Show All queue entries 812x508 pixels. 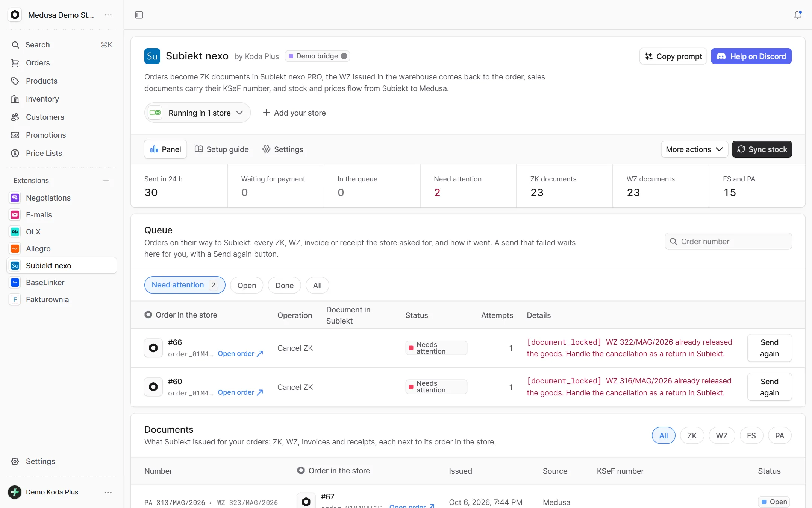pyautogui.click(x=317, y=286)
